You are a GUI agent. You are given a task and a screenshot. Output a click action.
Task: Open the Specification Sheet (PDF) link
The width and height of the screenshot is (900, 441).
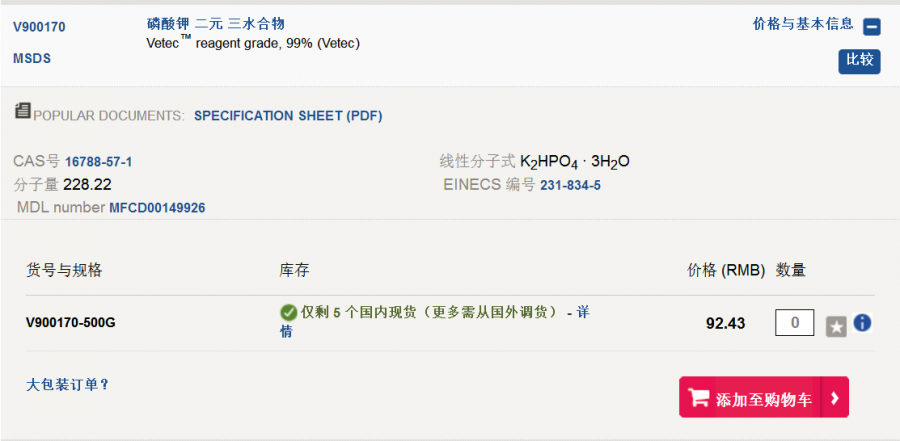pyautogui.click(x=288, y=116)
